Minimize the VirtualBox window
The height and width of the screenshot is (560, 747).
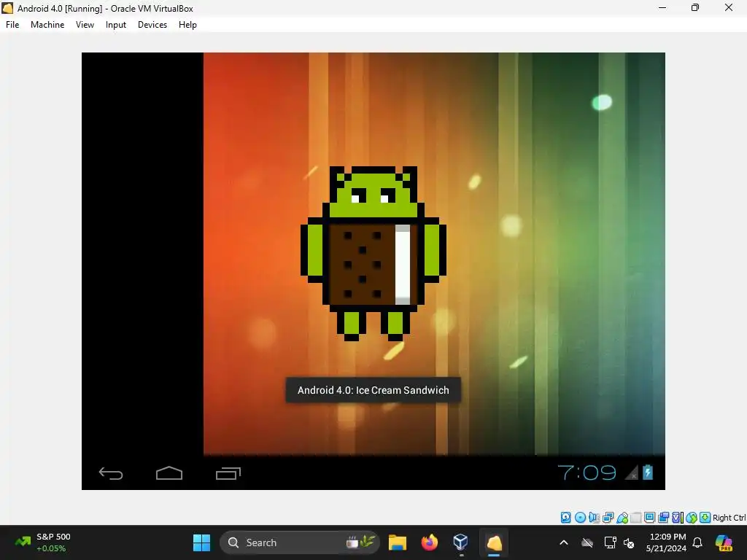(662, 7)
